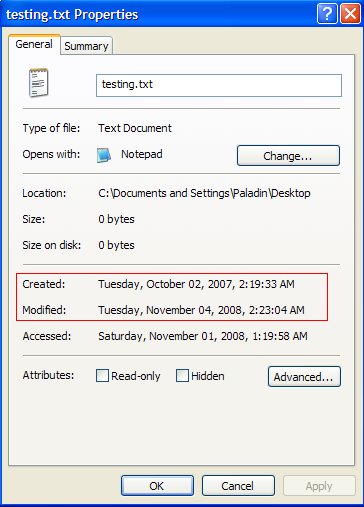364x507 pixels.
Task: Cancel the properties dialog
Action: pos(238,486)
